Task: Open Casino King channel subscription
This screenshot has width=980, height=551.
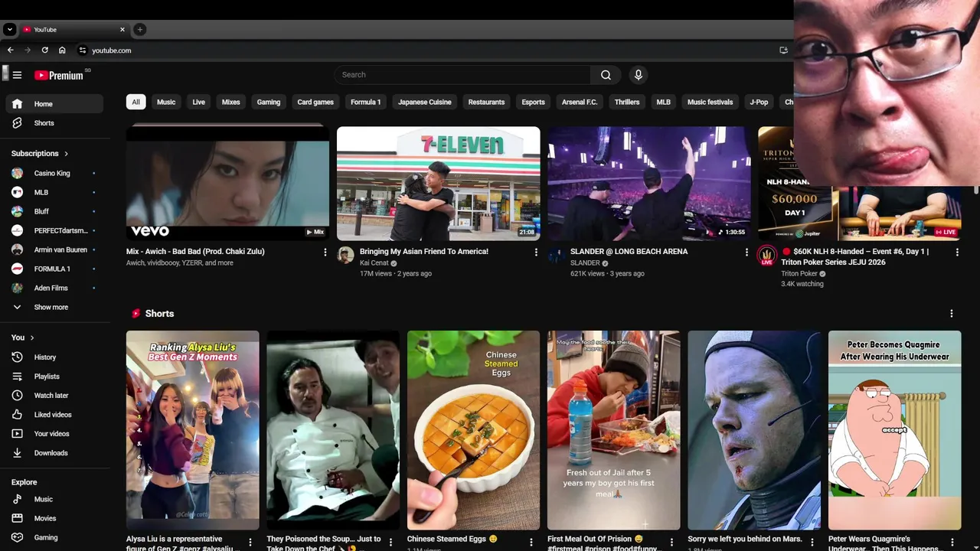Action: click(54, 173)
